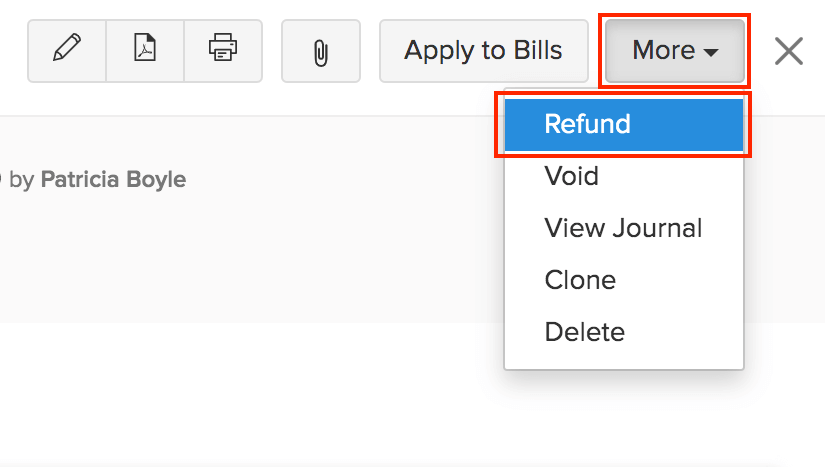
Task: Click the pencil edit icon
Action: click(67, 49)
